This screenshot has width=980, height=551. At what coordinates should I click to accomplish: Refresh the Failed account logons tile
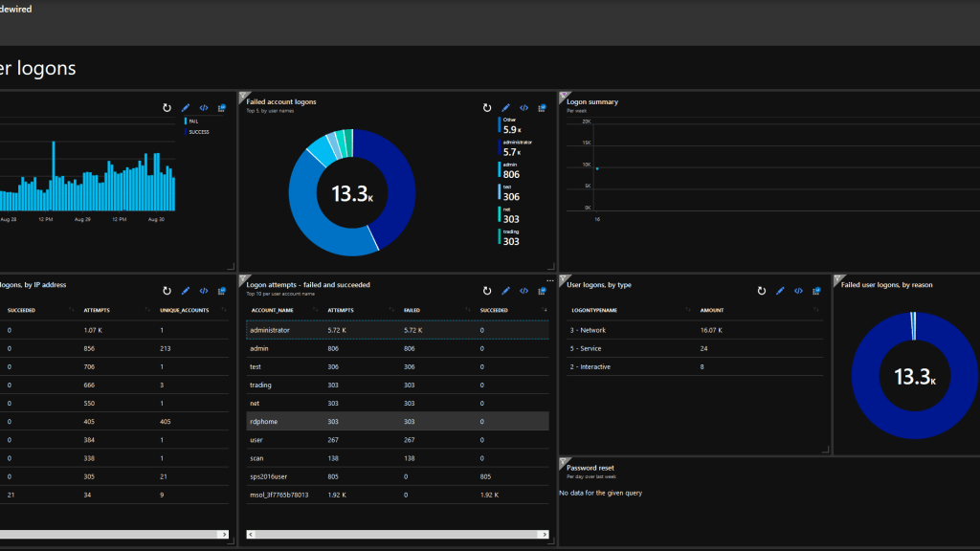tap(487, 108)
